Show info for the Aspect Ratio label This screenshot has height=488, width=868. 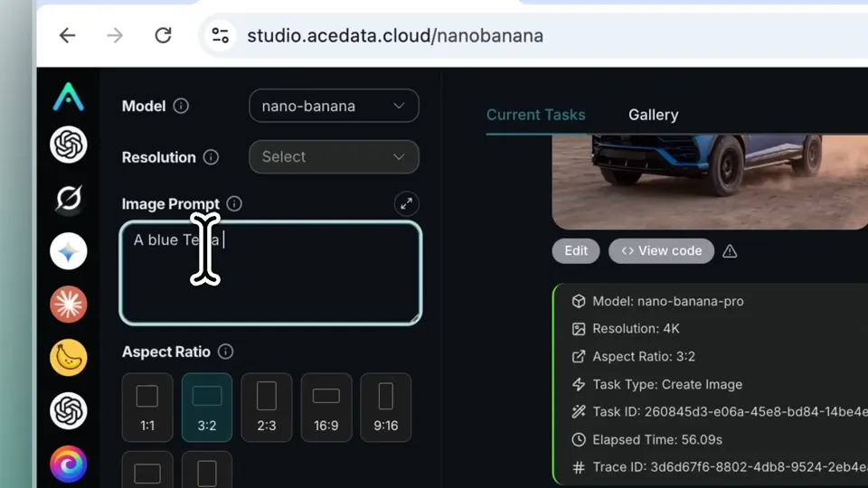click(x=225, y=352)
